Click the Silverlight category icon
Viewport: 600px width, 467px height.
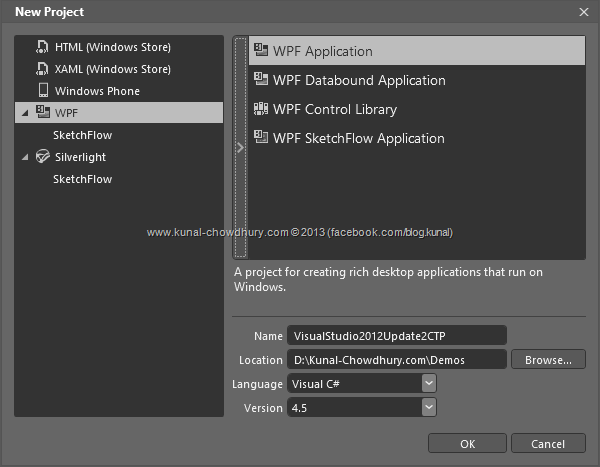click(43, 157)
